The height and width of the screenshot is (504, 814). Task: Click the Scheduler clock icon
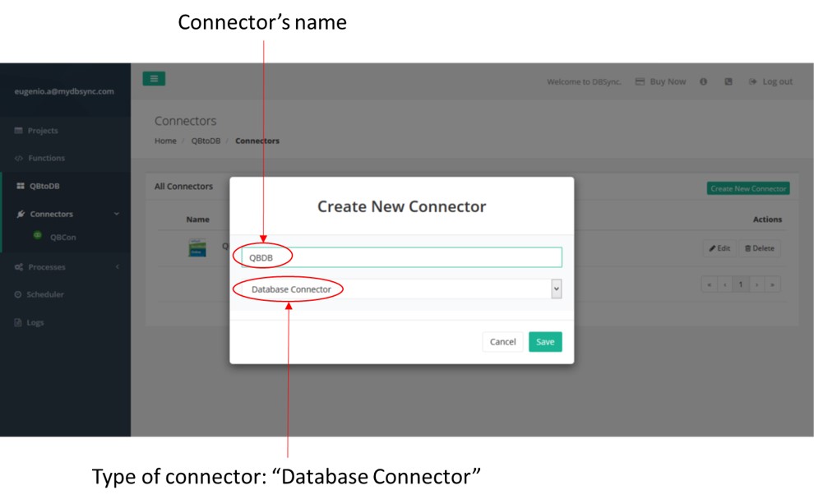click(18, 295)
